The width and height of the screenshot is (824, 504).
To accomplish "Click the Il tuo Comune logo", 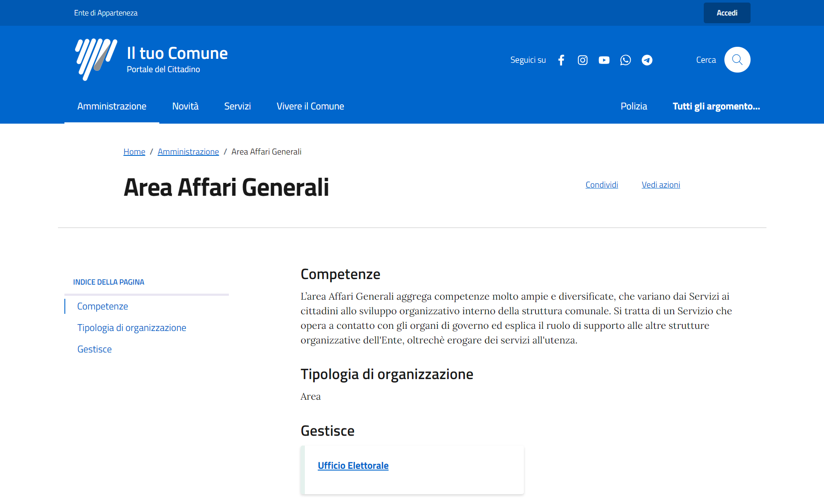I will 96,59.
